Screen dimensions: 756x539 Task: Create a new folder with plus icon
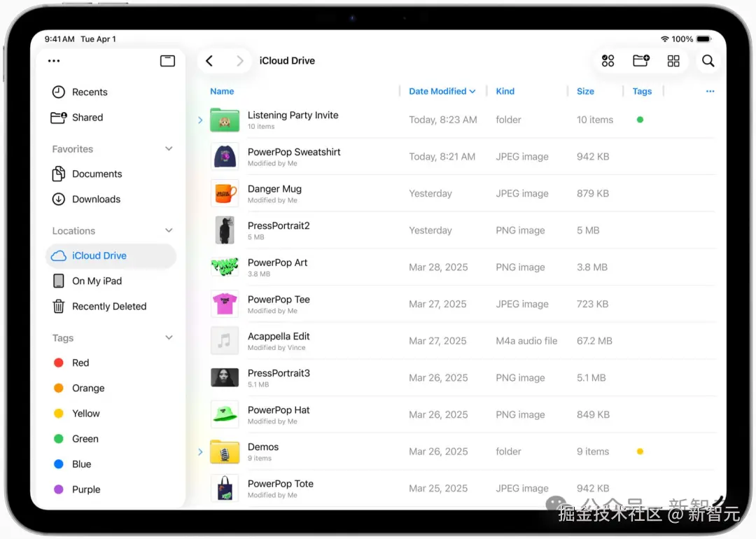tap(640, 61)
